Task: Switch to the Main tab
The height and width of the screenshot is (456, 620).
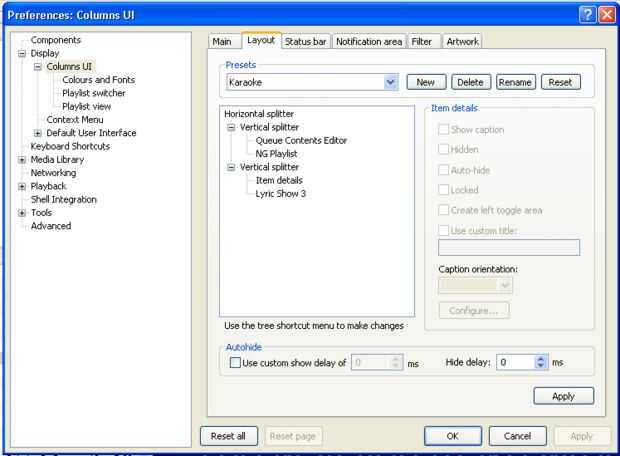Action: (222, 42)
